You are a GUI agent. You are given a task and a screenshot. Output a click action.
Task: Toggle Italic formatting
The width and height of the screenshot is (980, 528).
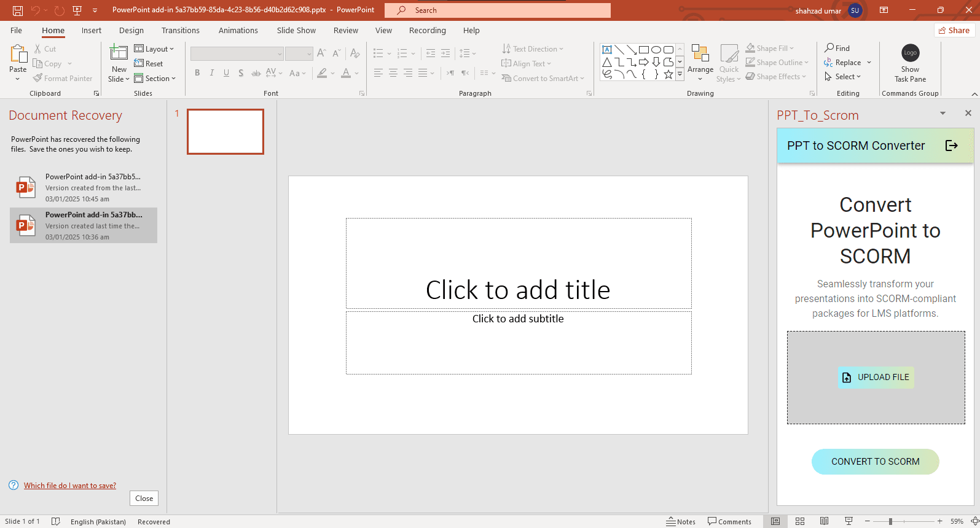(x=212, y=73)
